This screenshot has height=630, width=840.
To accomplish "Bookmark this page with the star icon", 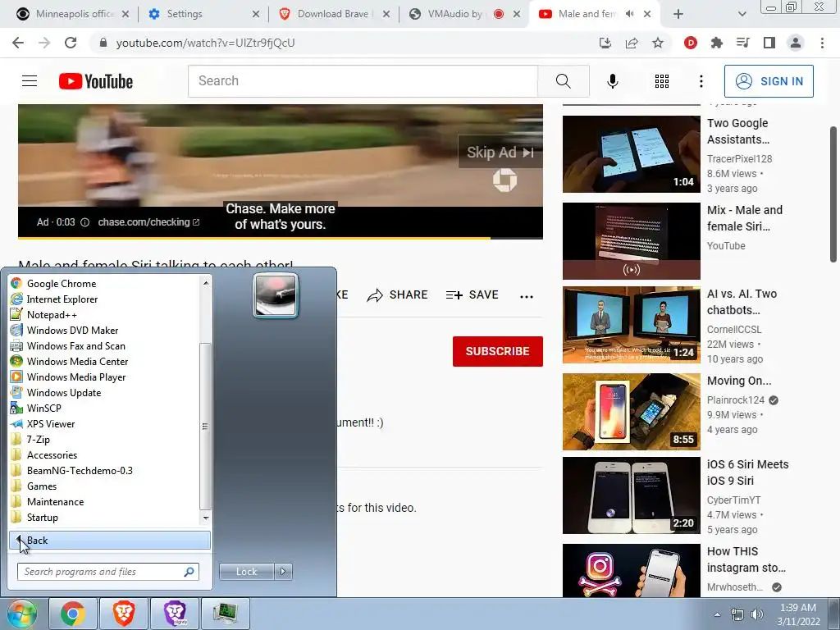I will [658, 43].
